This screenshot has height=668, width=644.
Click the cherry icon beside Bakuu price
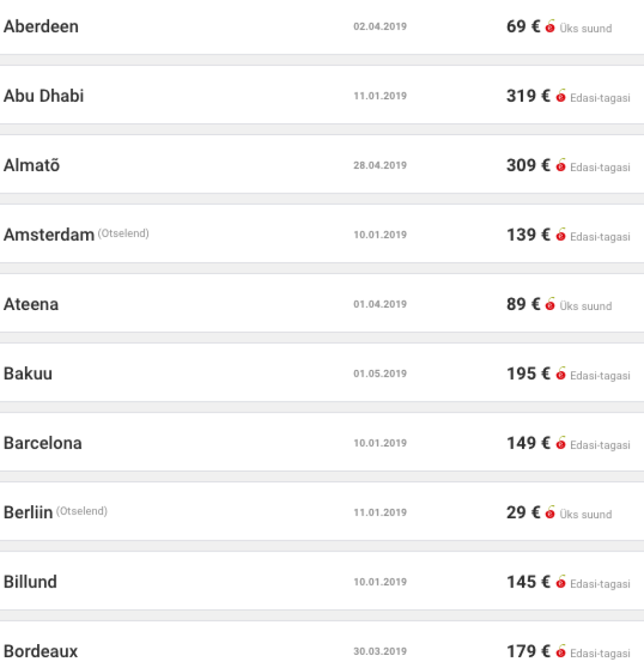[x=561, y=374]
